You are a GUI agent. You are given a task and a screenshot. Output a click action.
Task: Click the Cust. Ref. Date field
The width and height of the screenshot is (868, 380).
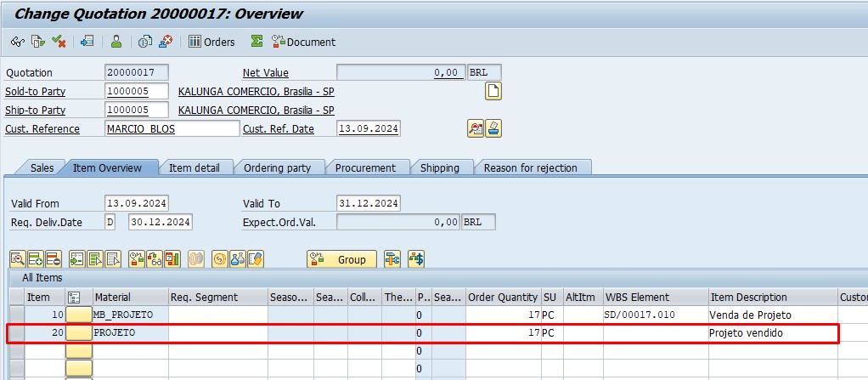coord(369,129)
